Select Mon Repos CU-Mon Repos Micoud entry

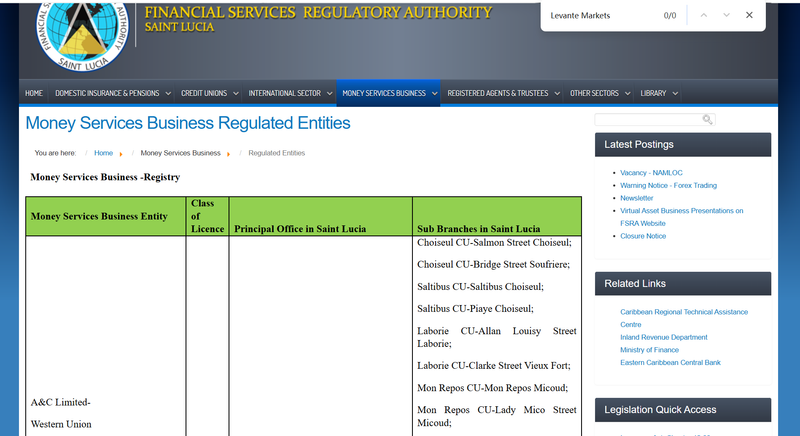click(x=492, y=388)
